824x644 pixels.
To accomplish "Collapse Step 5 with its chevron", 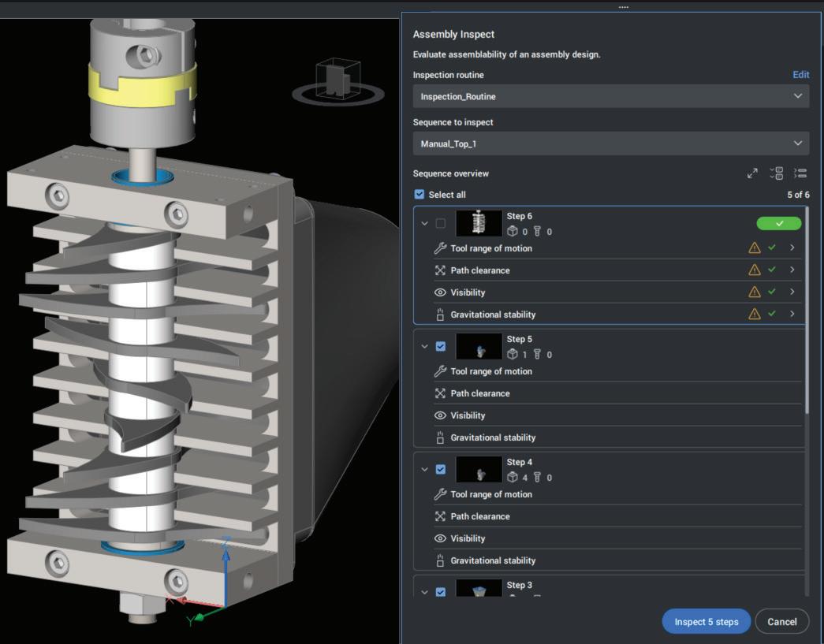I will click(424, 346).
